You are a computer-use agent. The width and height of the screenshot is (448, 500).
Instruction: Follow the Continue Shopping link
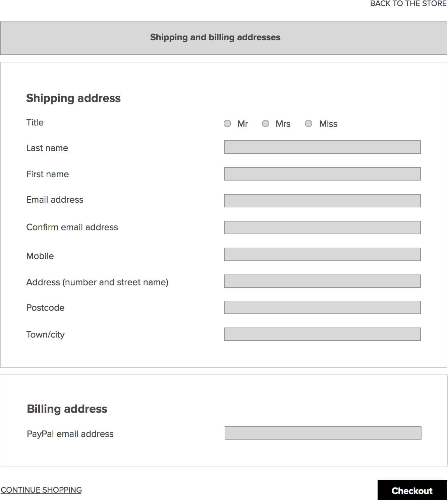[x=41, y=490]
